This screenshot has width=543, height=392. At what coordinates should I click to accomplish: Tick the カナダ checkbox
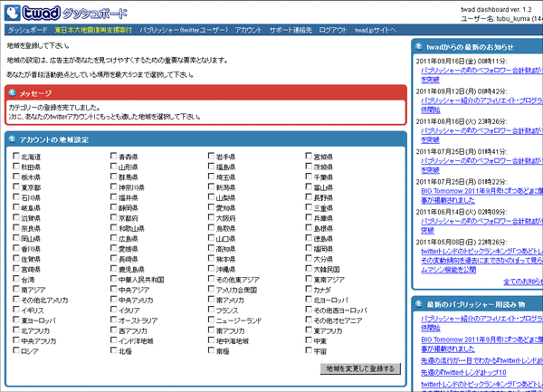pos(309,289)
